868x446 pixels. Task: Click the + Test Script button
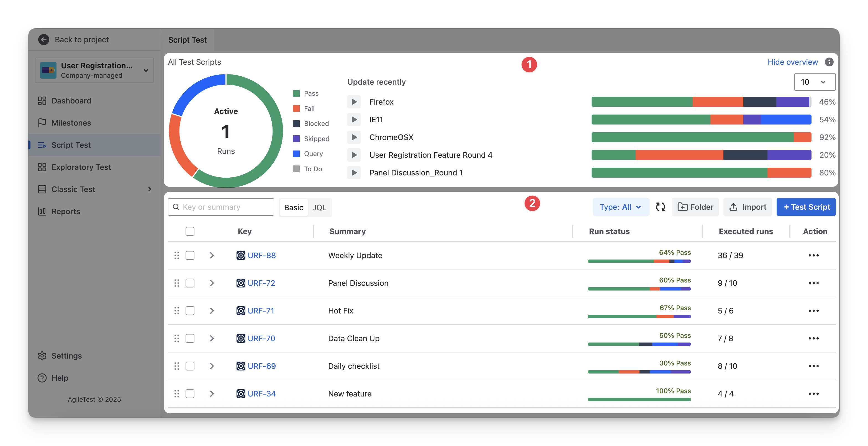[x=806, y=207]
